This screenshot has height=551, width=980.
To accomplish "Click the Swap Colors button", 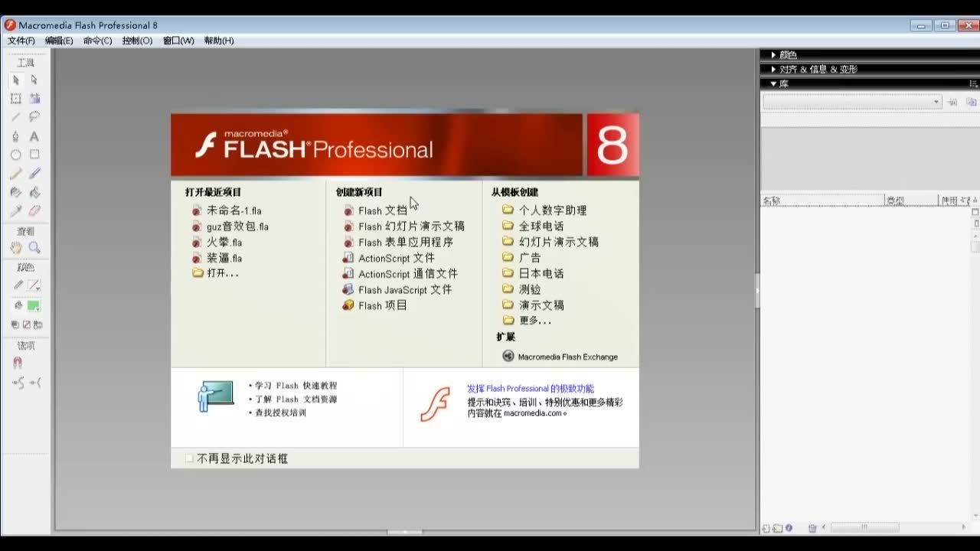I will point(37,324).
